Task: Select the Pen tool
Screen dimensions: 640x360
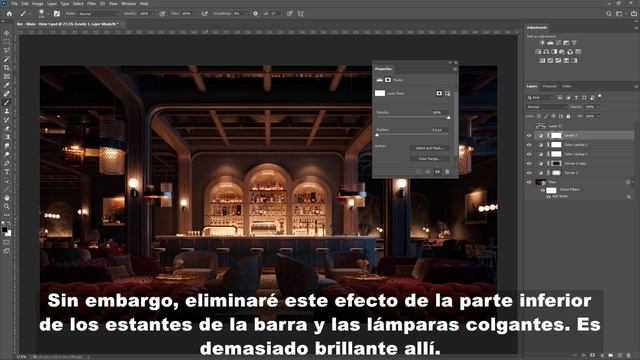Action: pos(7,163)
